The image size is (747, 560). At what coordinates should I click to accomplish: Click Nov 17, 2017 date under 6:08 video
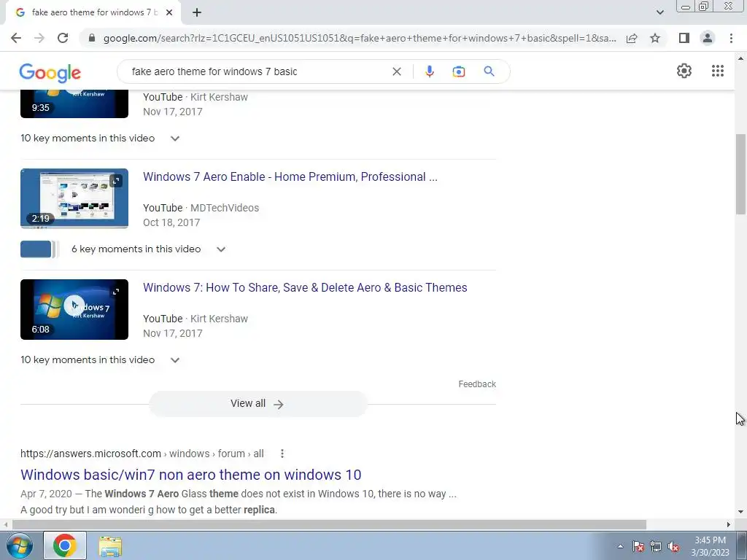click(x=172, y=334)
